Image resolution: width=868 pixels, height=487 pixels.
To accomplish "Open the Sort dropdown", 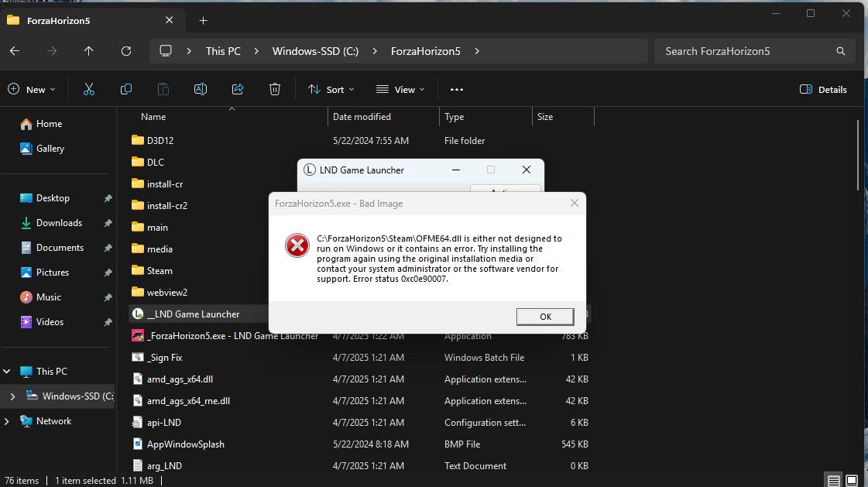I will 331,89.
